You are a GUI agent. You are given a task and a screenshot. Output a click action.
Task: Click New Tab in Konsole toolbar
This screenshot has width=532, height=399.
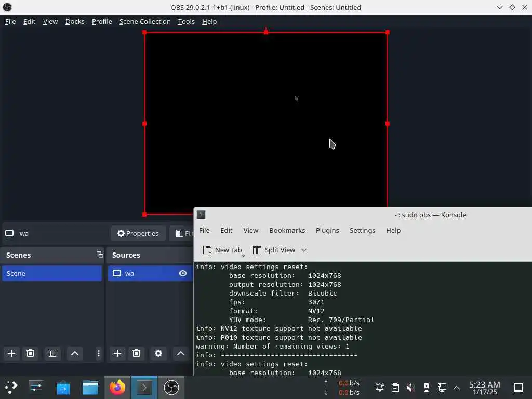pyautogui.click(x=222, y=250)
